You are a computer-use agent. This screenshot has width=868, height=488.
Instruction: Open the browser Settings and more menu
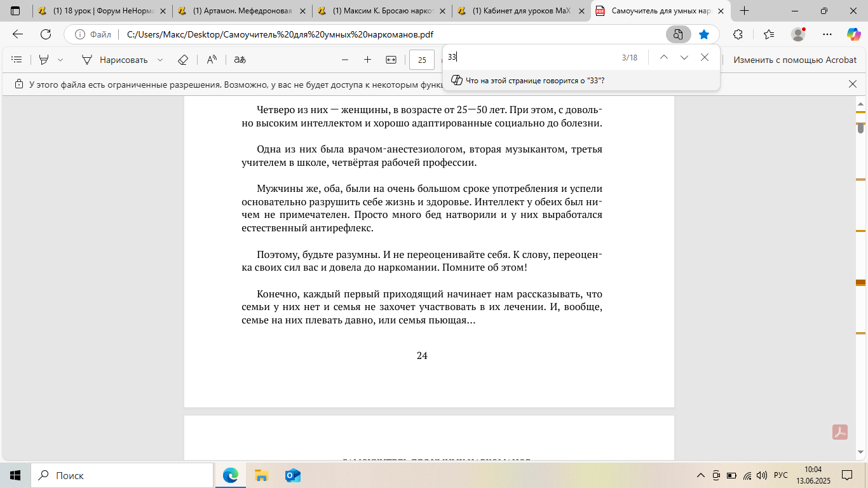click(827, 34)
